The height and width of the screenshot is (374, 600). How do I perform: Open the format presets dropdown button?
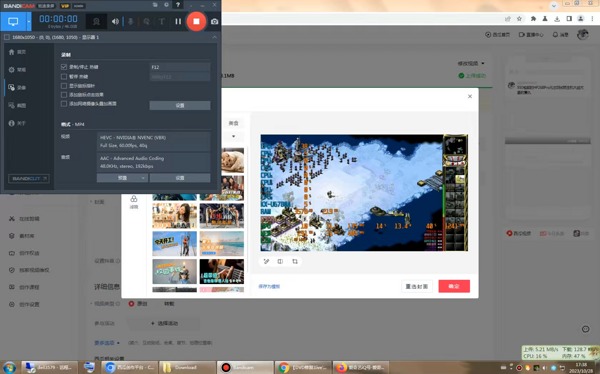122,178
